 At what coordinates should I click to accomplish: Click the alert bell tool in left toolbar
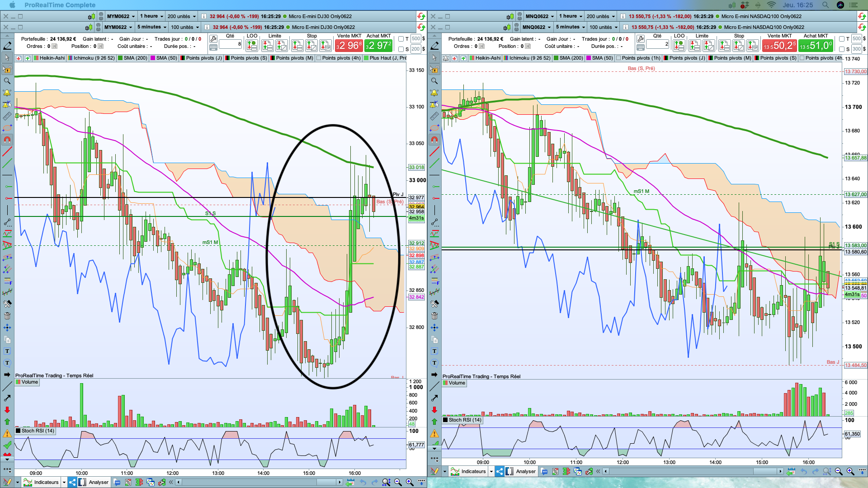tap(7, 93)
